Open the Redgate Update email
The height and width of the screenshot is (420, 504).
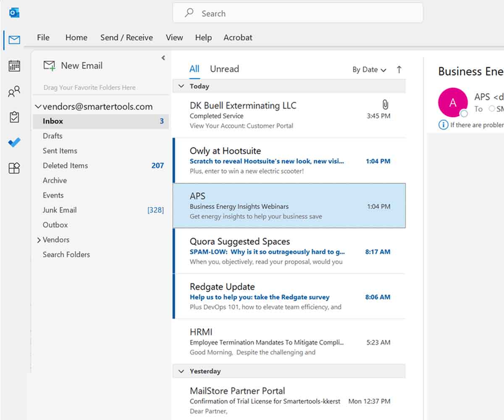pyautogui.click(x=289, y=297)
